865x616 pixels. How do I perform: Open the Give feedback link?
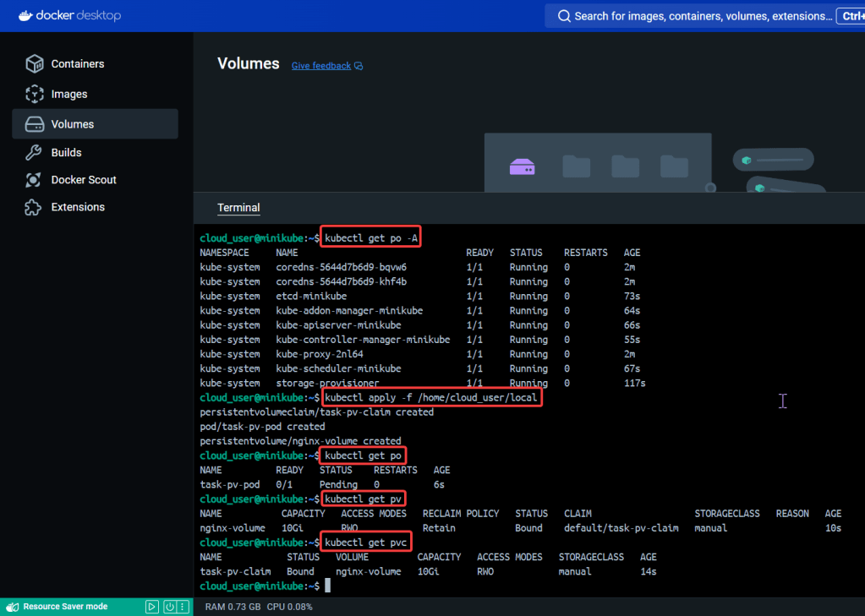coord(320,66)
